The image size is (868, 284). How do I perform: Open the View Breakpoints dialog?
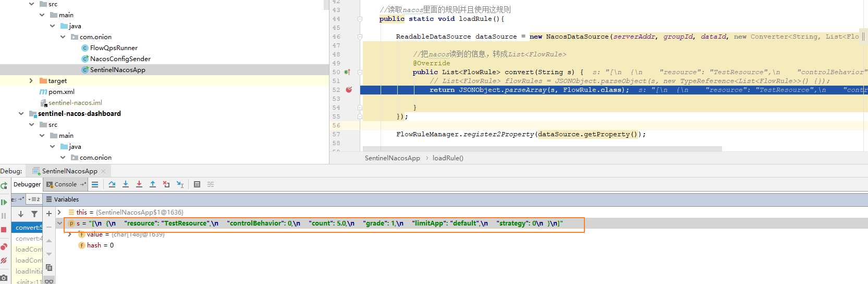4,246
